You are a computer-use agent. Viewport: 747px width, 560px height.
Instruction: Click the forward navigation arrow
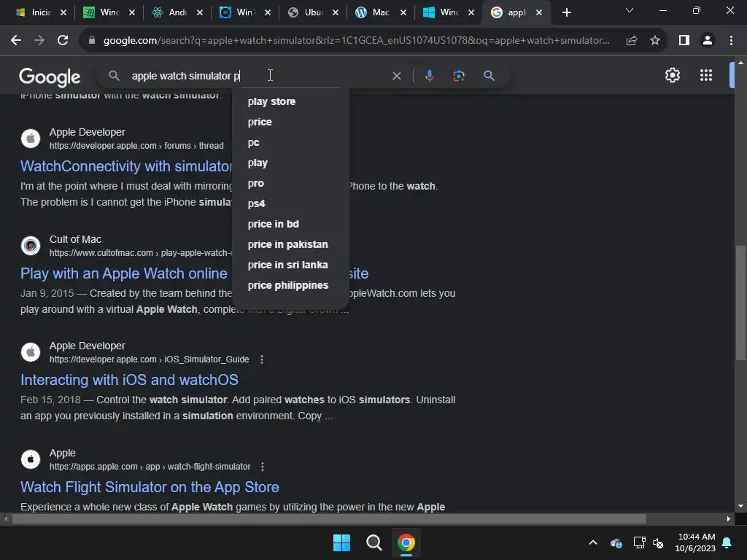[x=39, y=41]
